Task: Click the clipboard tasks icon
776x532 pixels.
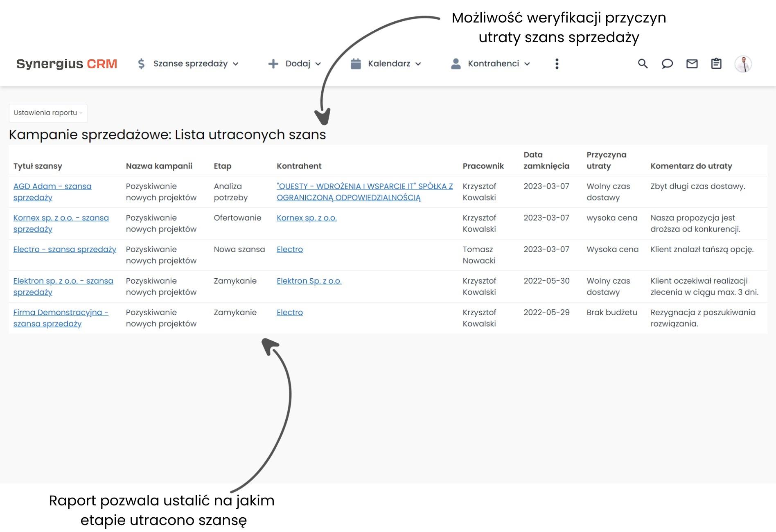Action: coord(716,64)
